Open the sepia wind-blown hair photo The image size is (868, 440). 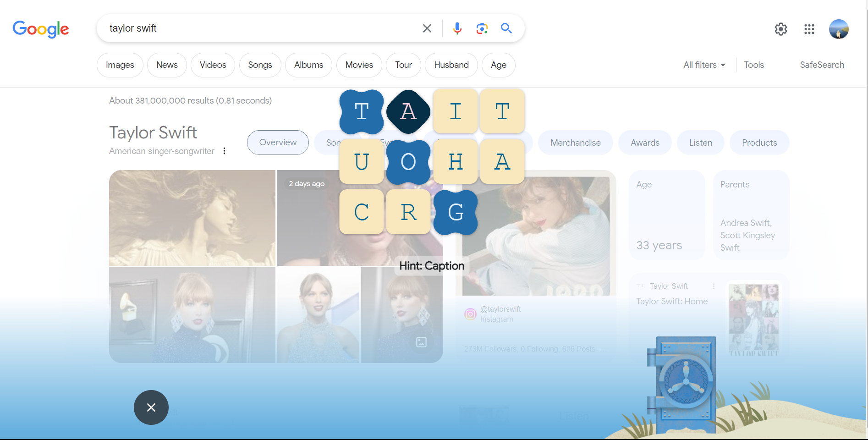pos(192,218)
